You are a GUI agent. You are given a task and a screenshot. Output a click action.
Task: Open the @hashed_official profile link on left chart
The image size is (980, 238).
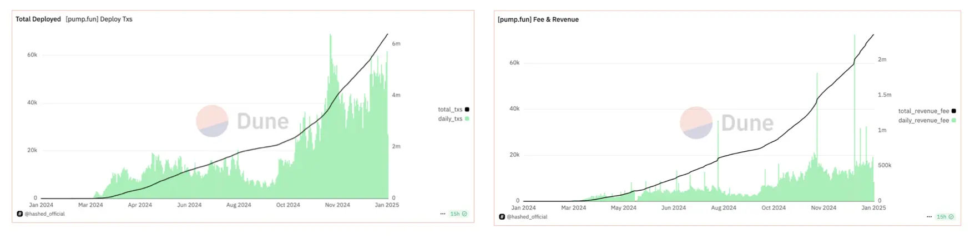click(45, 214)
